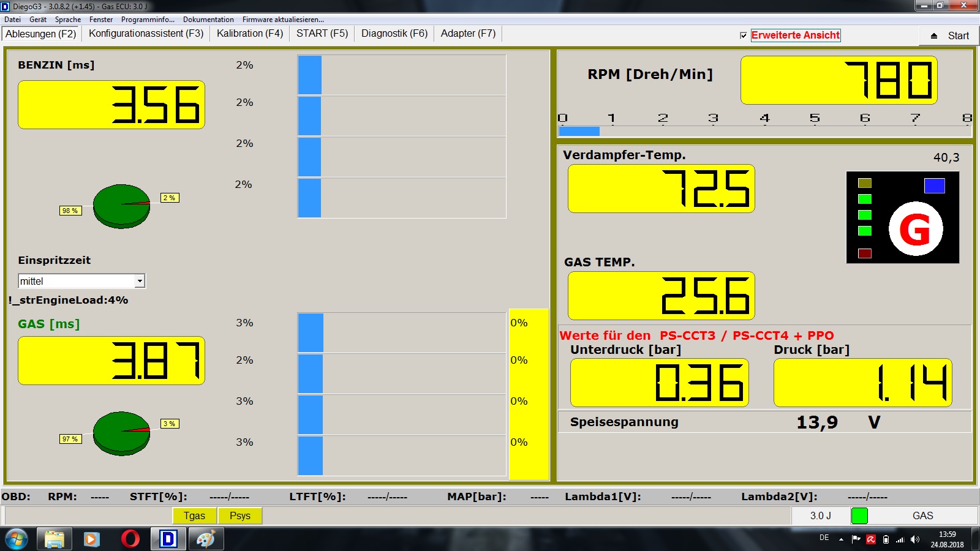The width and height of the screenshot is (980, 551).
Task: Open Konfigurationassistent (F3) tab
Action: (x=146, y=34)
